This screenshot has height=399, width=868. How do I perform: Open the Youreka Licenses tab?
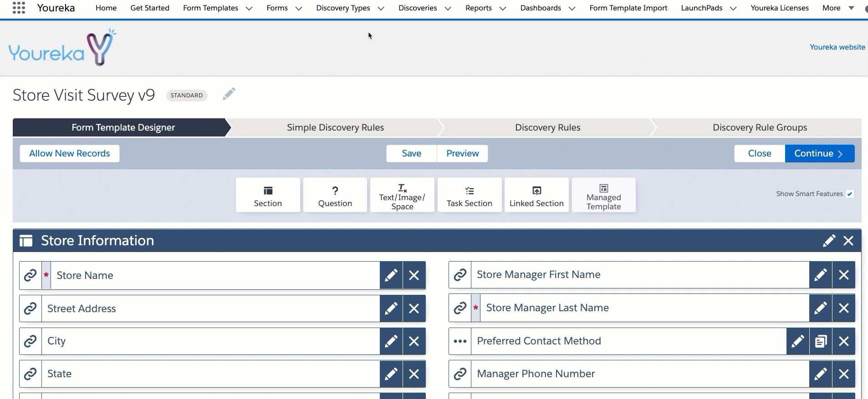780,8
